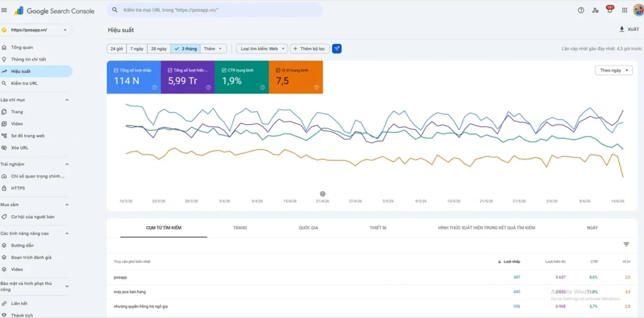
Task: Open the Google apps grid
Action: 625,10
